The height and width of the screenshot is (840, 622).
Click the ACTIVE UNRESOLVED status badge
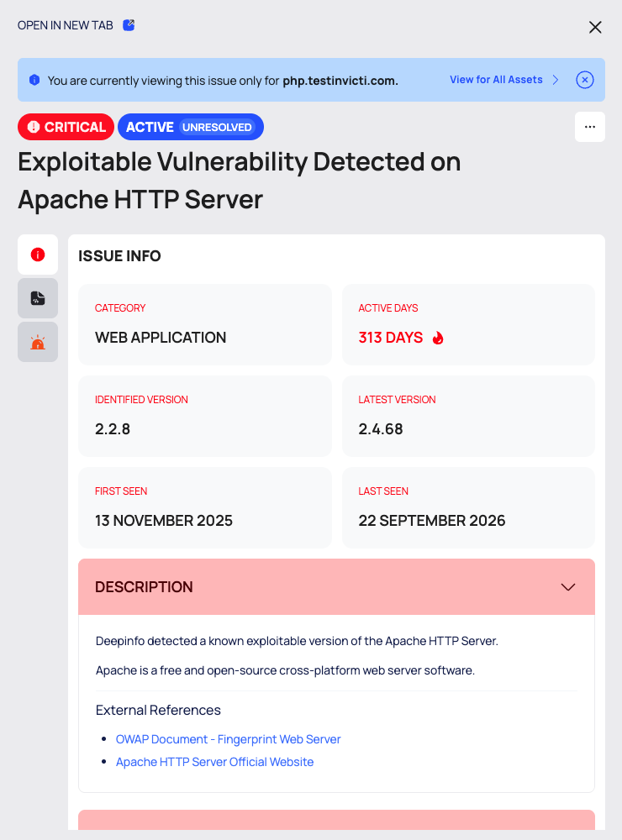tap(190, 127)
